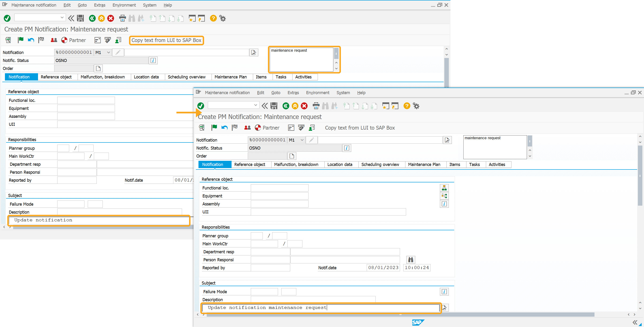Click long text icon next to Update notification field
Viewport: 644px width, 327px height.
click(445, 308)
